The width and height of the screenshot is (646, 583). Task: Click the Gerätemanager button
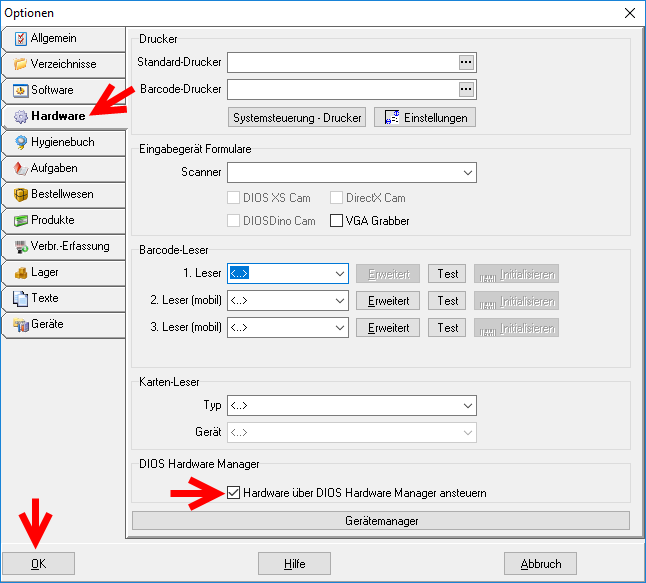coord(380,521)
